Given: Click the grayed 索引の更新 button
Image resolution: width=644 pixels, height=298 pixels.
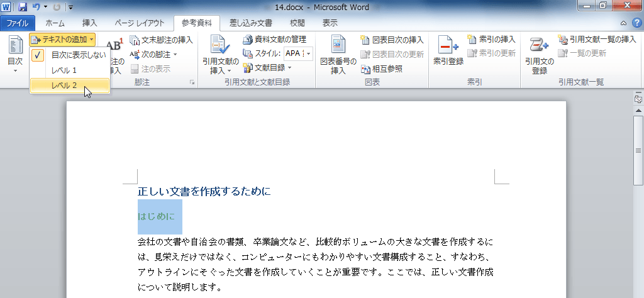Looking at the screenshot, I should point(491,53).
